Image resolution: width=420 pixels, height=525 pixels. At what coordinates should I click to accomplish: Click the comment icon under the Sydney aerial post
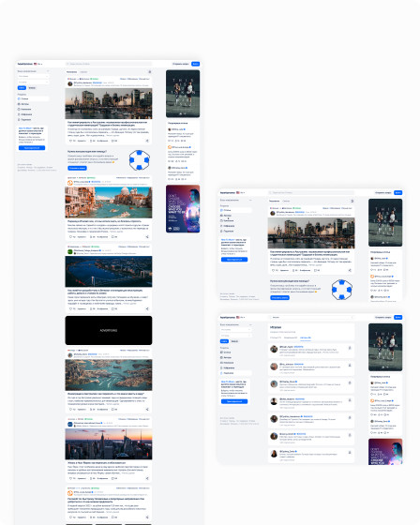tap(112, 409)
